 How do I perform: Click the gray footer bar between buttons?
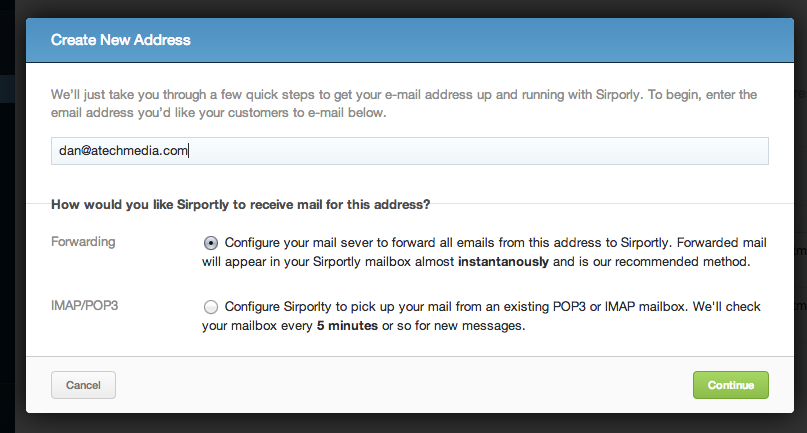[x=400, y=384]
